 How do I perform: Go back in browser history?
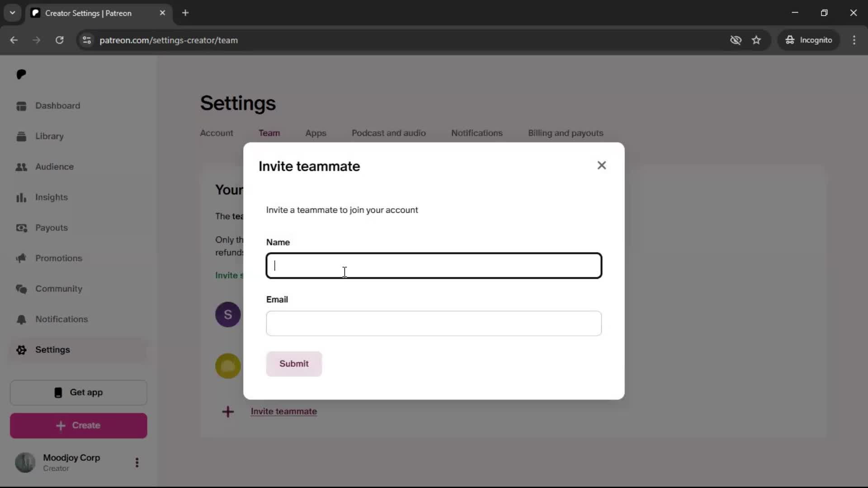[x=14, y=40]
